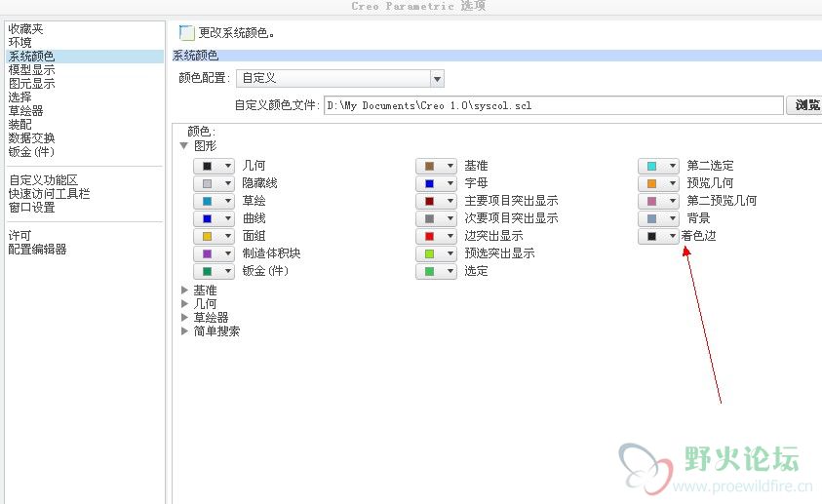
Task: Select 系统颜色 in the sidebar
Action: (85, 57)
